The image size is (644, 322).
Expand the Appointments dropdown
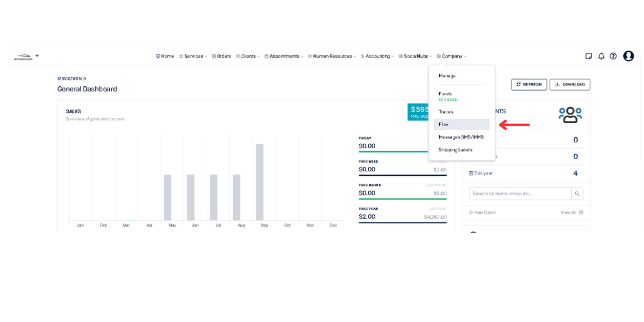[x=284, y=56]
